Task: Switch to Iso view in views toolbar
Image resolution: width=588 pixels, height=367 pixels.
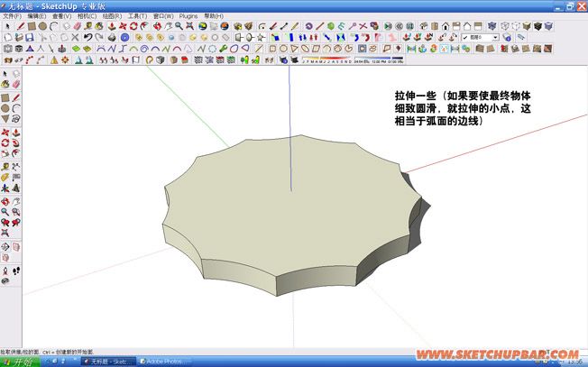Action: 424,26
